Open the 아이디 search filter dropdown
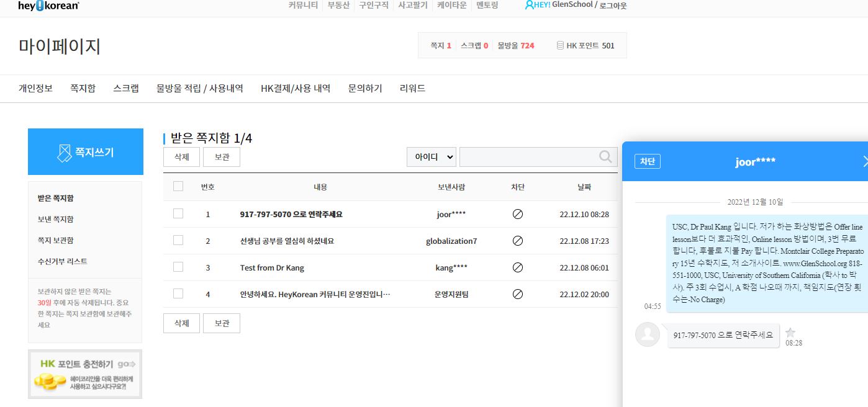The image size is (868, 407). 432,157
